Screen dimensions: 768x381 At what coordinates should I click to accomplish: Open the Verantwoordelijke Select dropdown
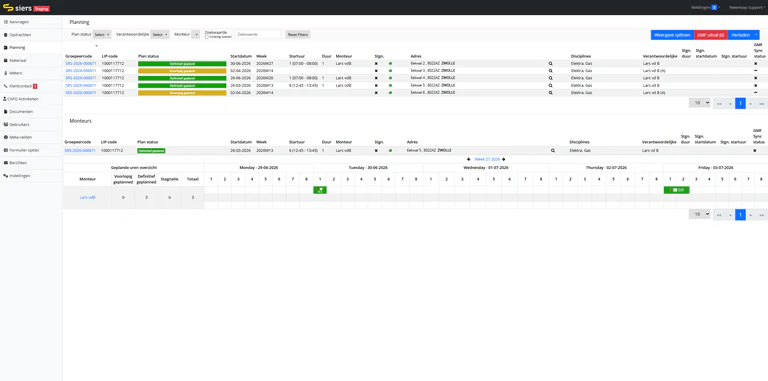click(160, 34)
